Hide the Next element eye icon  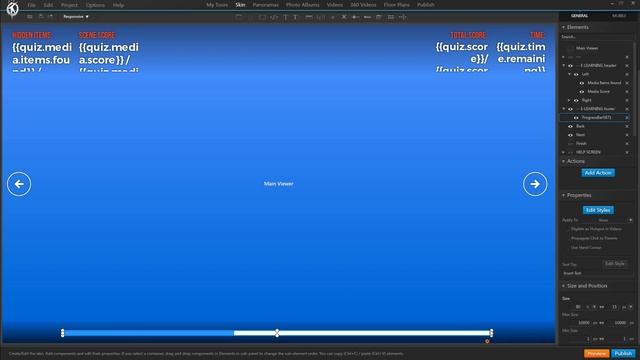pyautogui.click(x=570, y=135)
